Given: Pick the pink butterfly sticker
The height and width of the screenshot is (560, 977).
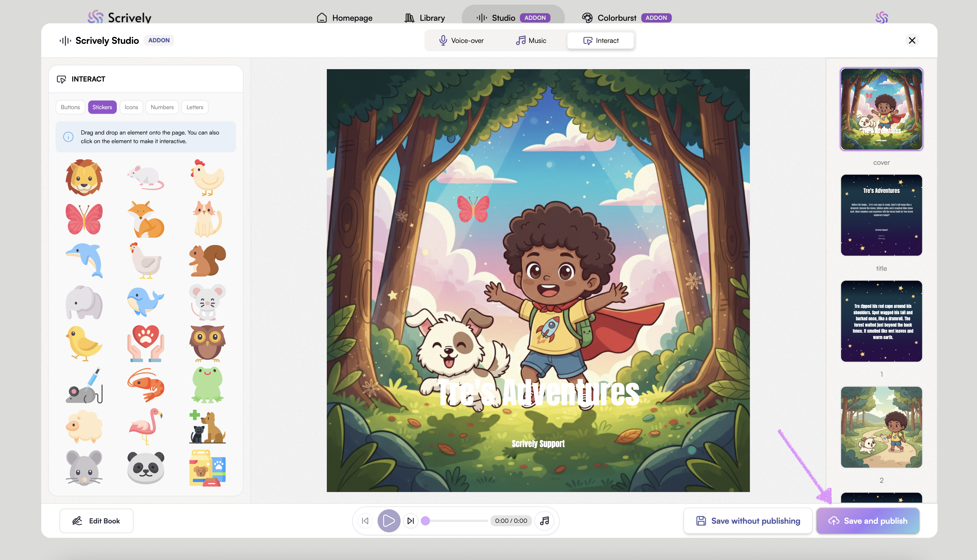Looking at the screenshot, I should click(x=84, y=219).
